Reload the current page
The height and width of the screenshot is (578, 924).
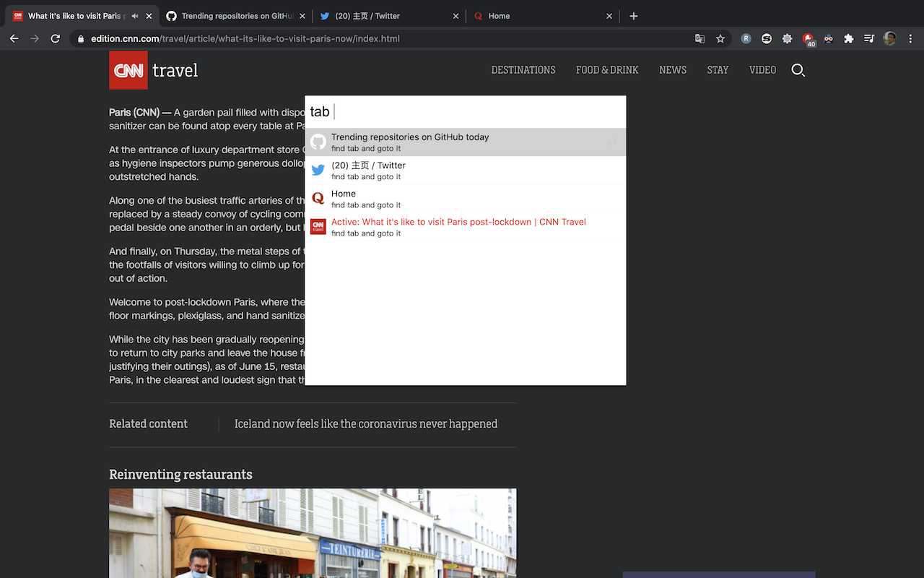coord(56,39)
